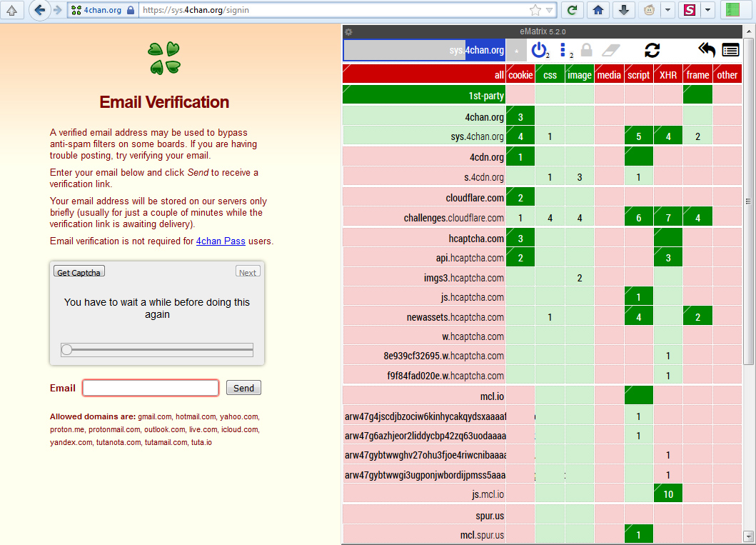Click the Send button
This screenshot has height=545, width=756.
click(x=243, y=388)
